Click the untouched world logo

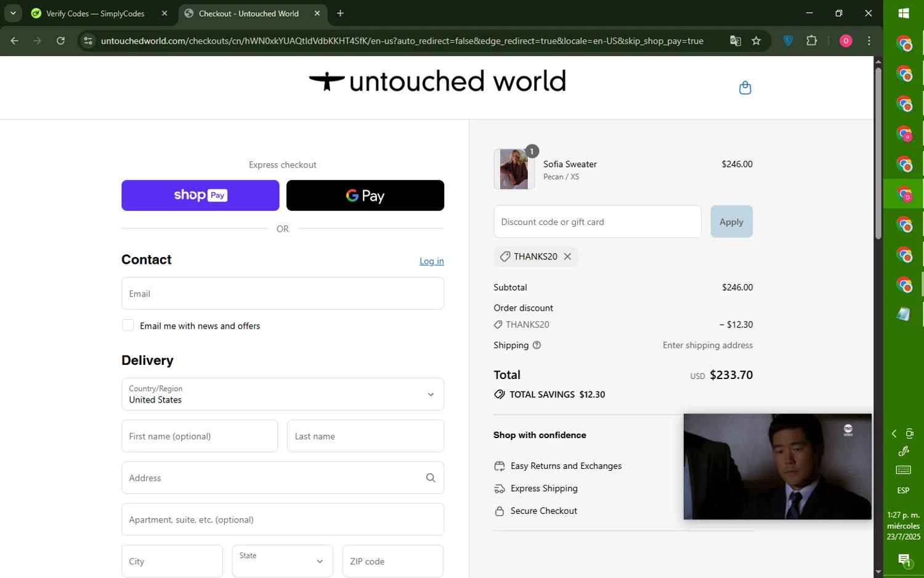click(x=437, y=81)
